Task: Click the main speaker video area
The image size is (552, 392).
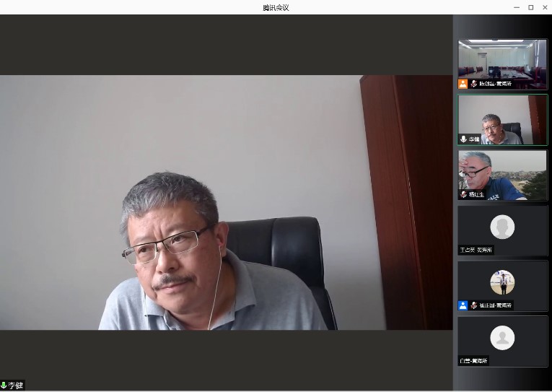Action: click(226, 202)
